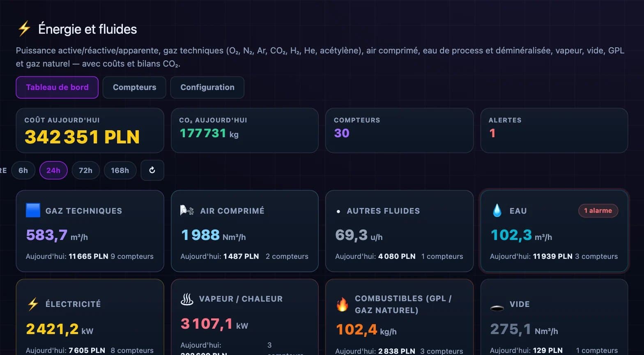Click the Gaz Techniques card title
644x355 pixels.
(84, 211)
